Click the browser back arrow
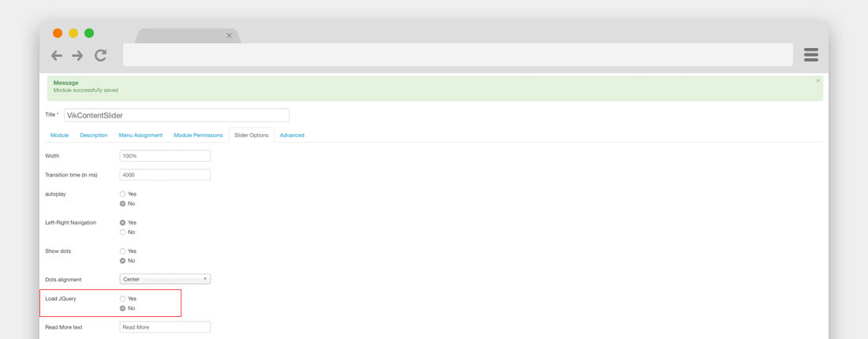 pos(57,55)
